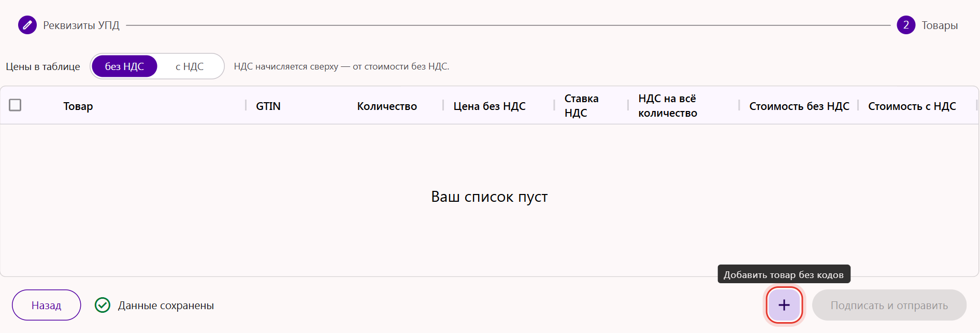980x333 pixels.
Task: Open the Товары step
Action: click(x=940, y=25)
